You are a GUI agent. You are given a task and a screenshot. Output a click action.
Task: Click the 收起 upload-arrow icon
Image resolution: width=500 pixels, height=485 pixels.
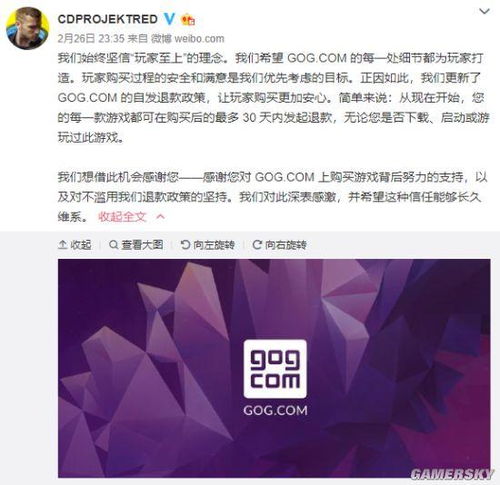coord(62,245)
